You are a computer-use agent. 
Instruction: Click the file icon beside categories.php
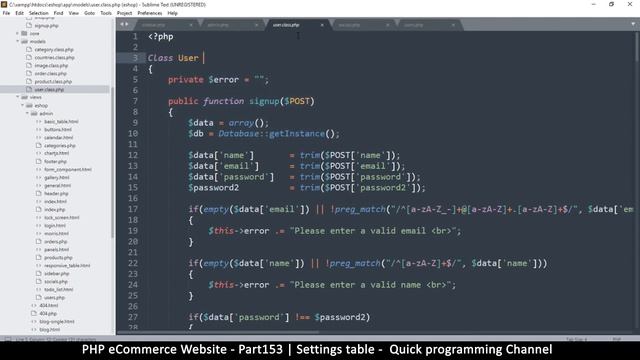(39, 145)
